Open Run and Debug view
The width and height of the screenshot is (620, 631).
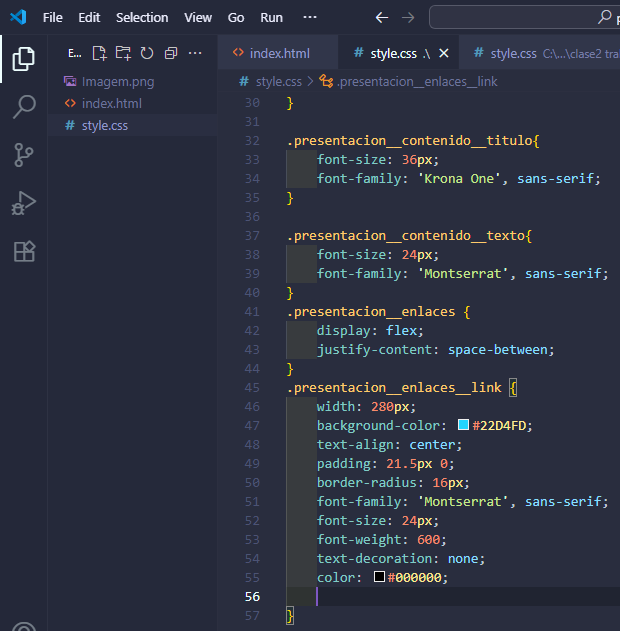(23, 203)
